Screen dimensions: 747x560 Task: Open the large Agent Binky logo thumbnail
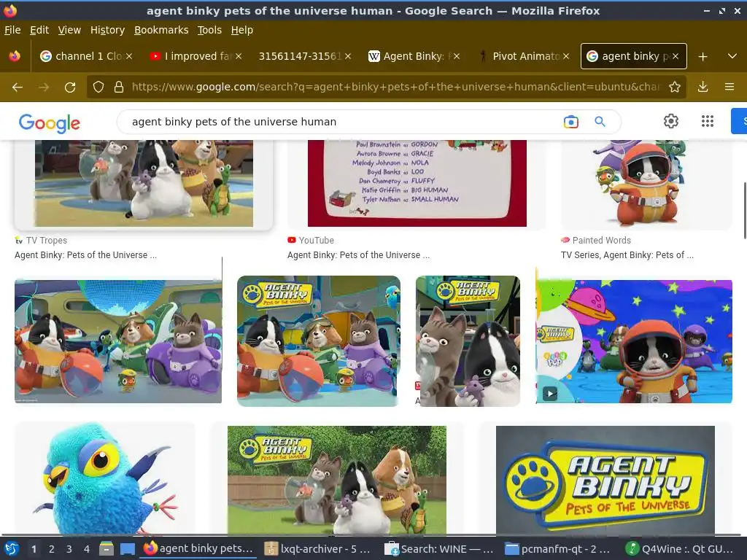pyautogui.click(x=605, y=480)
